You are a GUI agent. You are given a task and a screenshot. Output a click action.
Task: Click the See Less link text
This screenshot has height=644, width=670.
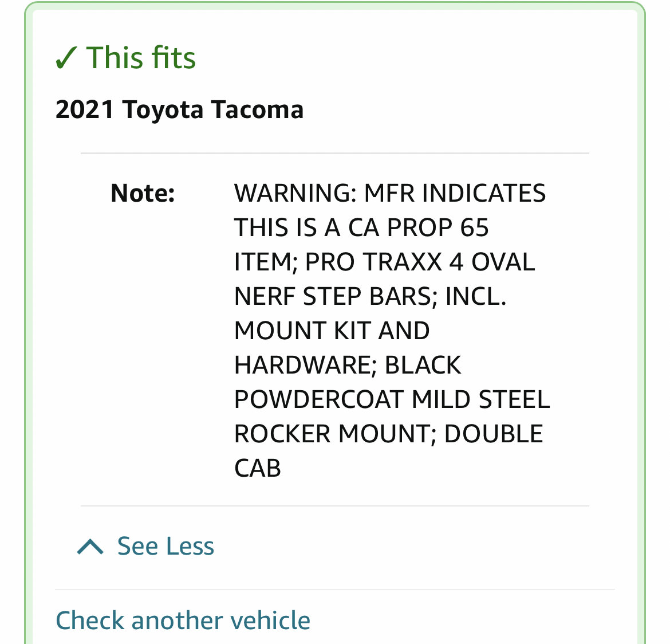[x=166, y=546]
